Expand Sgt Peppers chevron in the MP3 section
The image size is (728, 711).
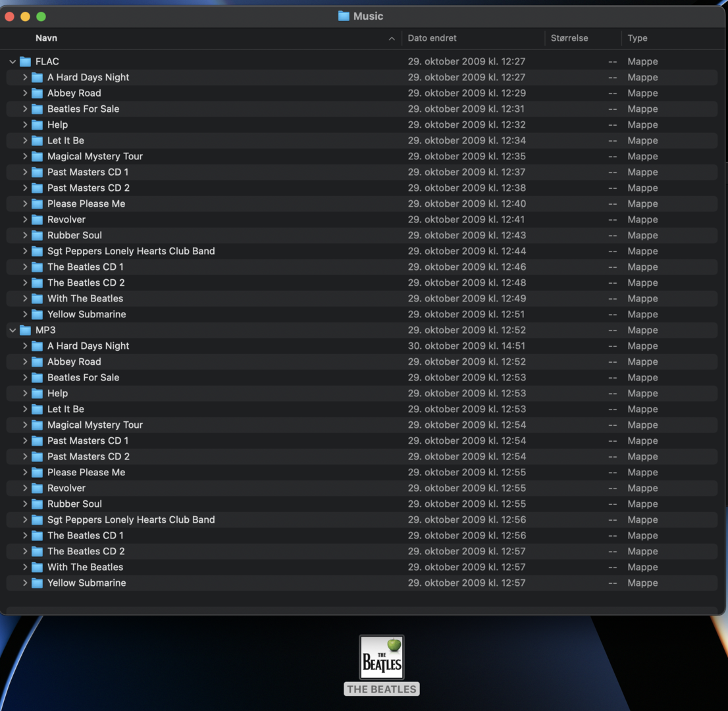(x=25, y=519)
